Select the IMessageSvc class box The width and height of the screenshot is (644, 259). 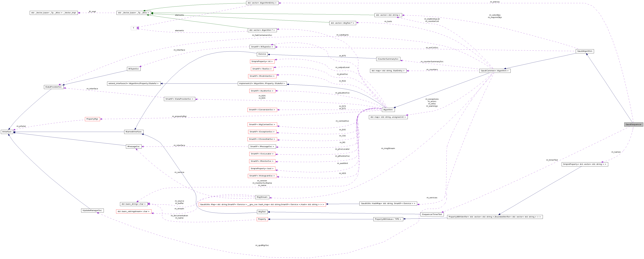134,146
